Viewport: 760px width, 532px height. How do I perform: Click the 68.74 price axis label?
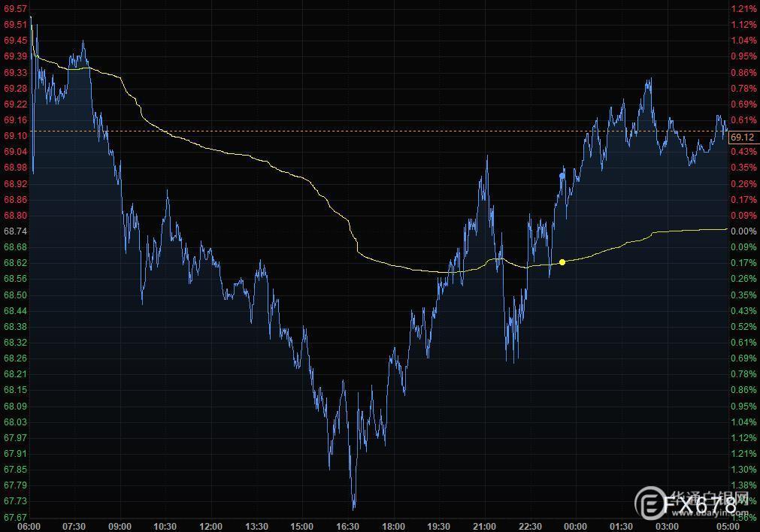pyautogui.click(x=15, y=231)
